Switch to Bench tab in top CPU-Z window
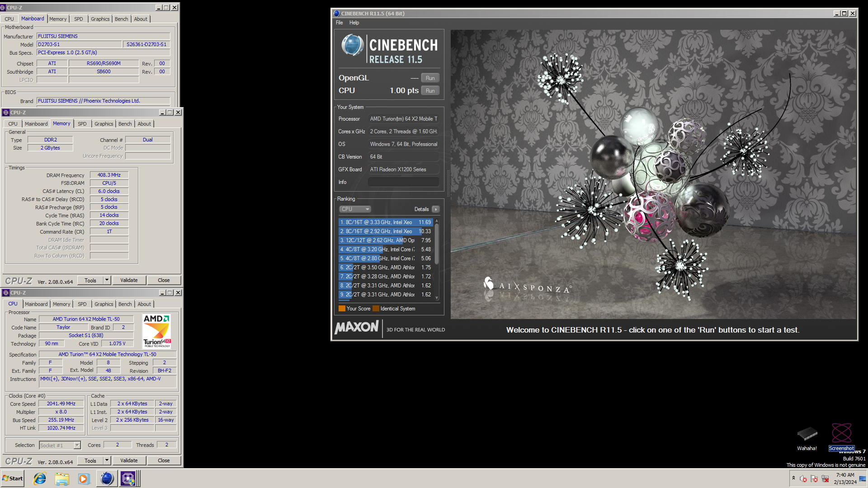The height and width of the screenshot is (488, 868). 121,19
